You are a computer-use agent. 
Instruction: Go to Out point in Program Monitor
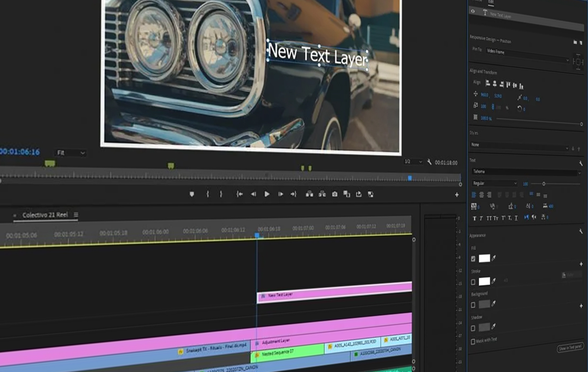[x=293, y=194]
